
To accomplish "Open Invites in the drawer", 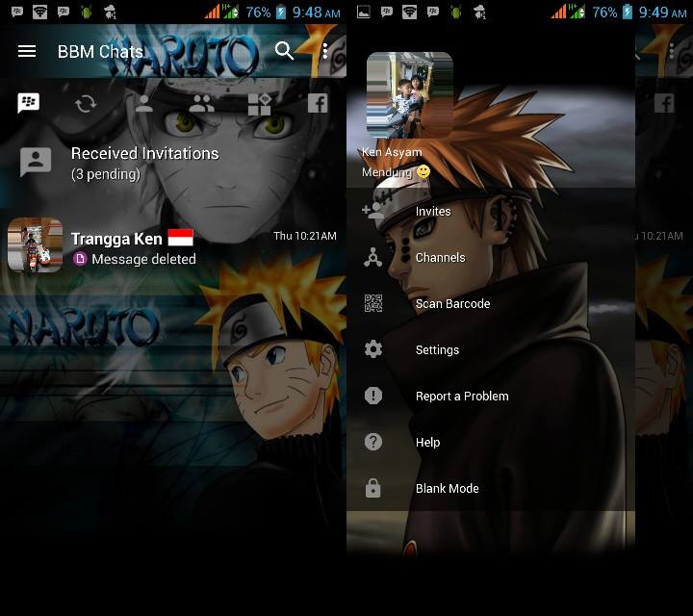I will coord(491,211).
